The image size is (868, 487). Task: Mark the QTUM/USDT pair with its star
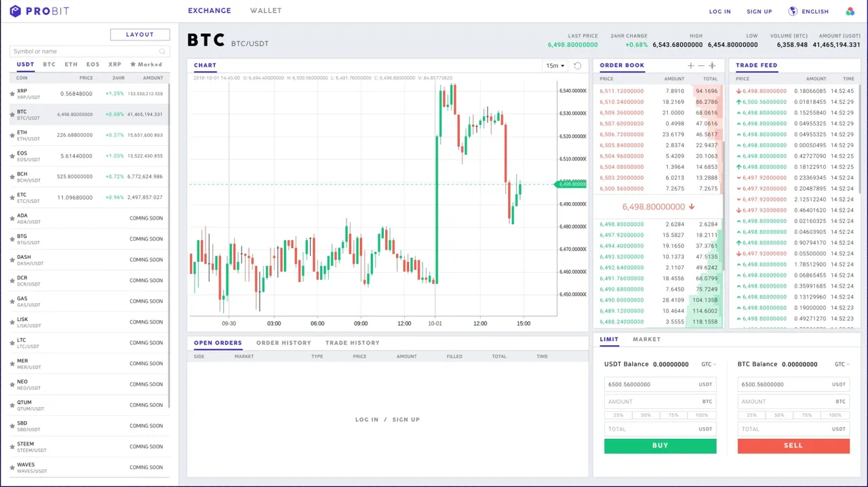(x=12, y=405)
